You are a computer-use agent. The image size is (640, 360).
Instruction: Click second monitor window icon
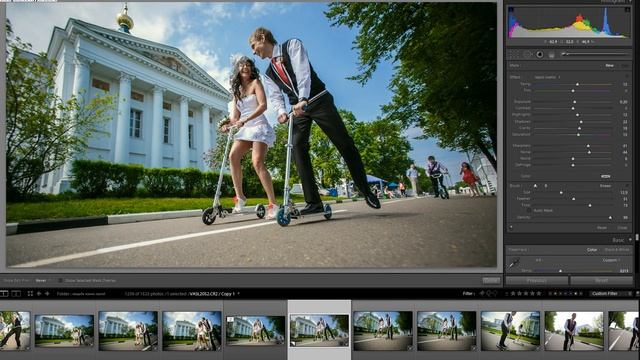coord(16,293)
